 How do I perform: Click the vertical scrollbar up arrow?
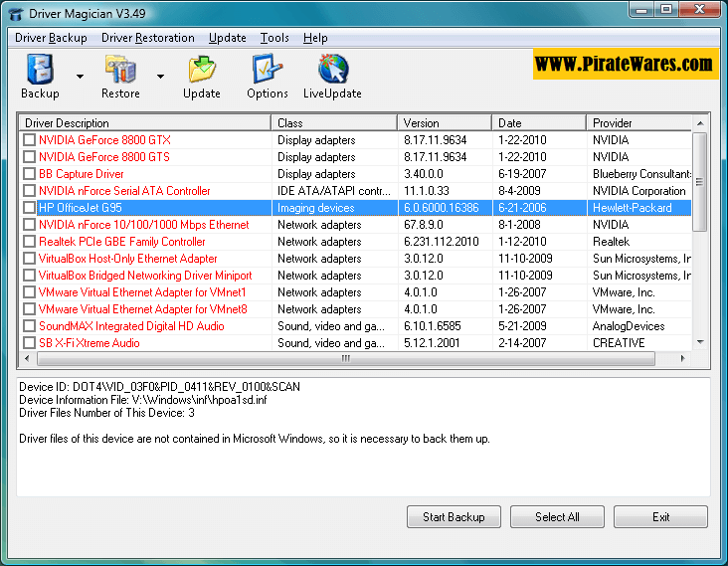coord(700,123)
